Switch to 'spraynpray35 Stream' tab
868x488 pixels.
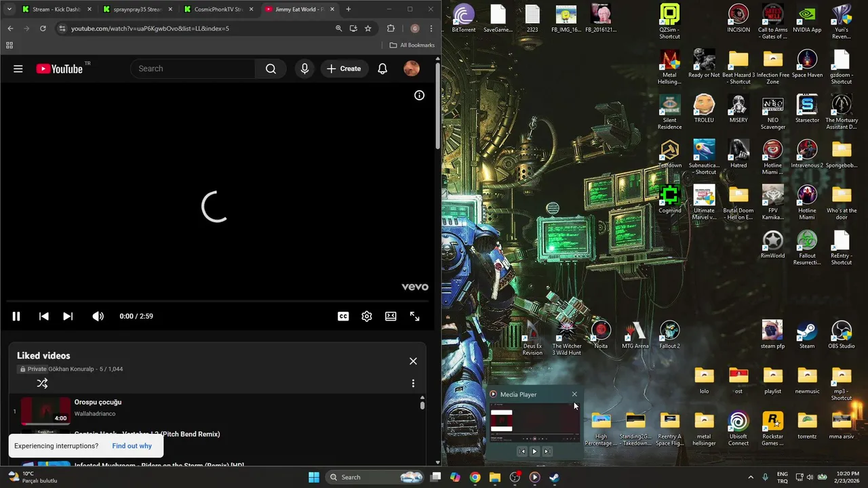(x=138, y=9)
